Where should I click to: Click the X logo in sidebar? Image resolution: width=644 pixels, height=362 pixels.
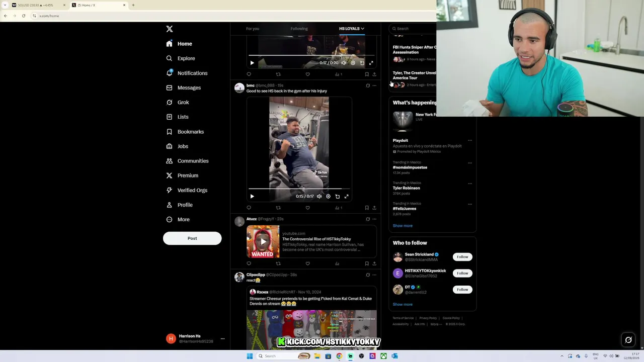[x=170, y=29]
